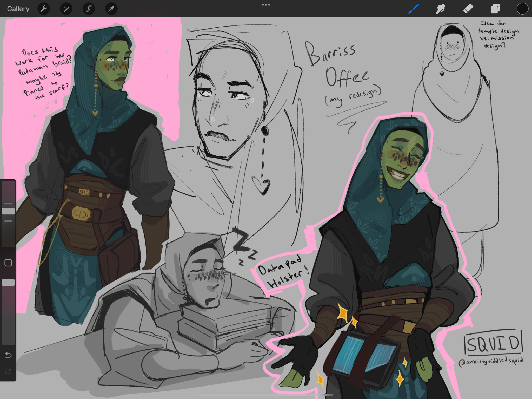Activate the Transform arrow tool

[x=111, y=9]
